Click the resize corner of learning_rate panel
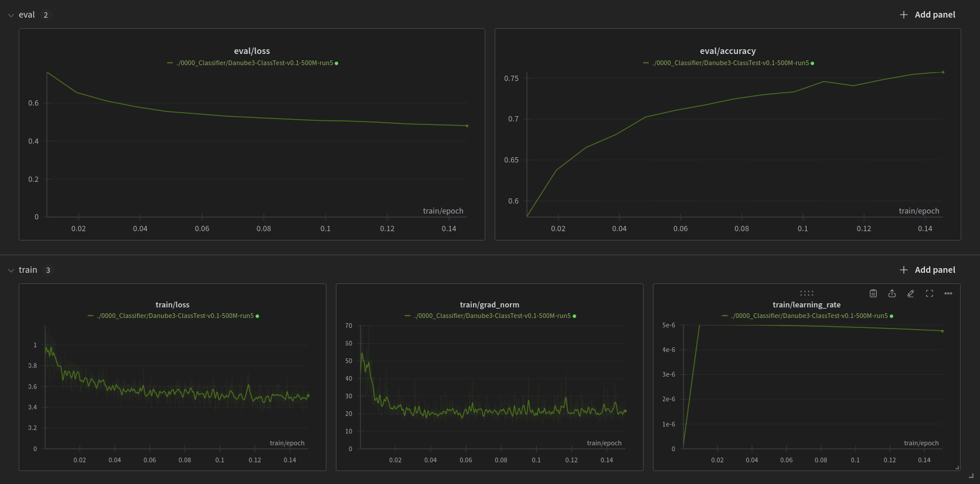980x484 pixels. tap(957, 468)
